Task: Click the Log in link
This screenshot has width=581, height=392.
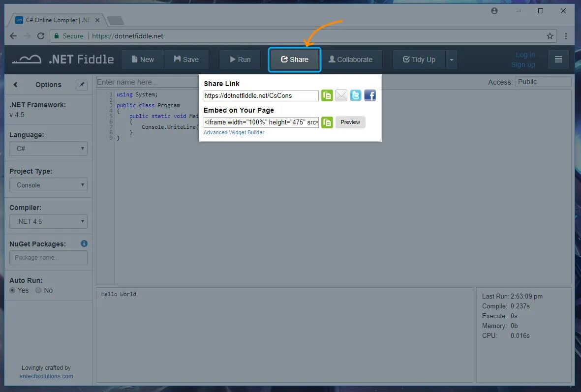Action: click(x=525, y=55)
